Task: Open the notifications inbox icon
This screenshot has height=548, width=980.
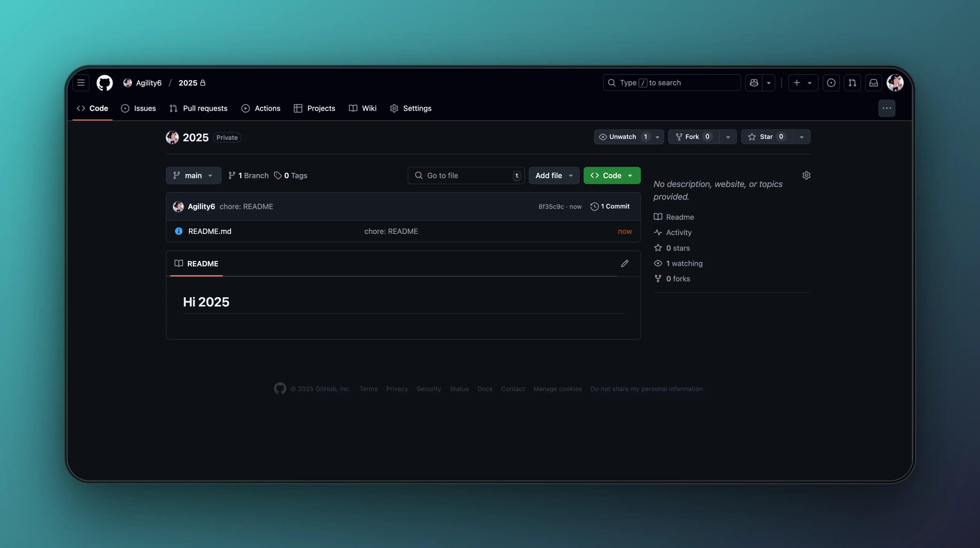Action: (873, 83)
